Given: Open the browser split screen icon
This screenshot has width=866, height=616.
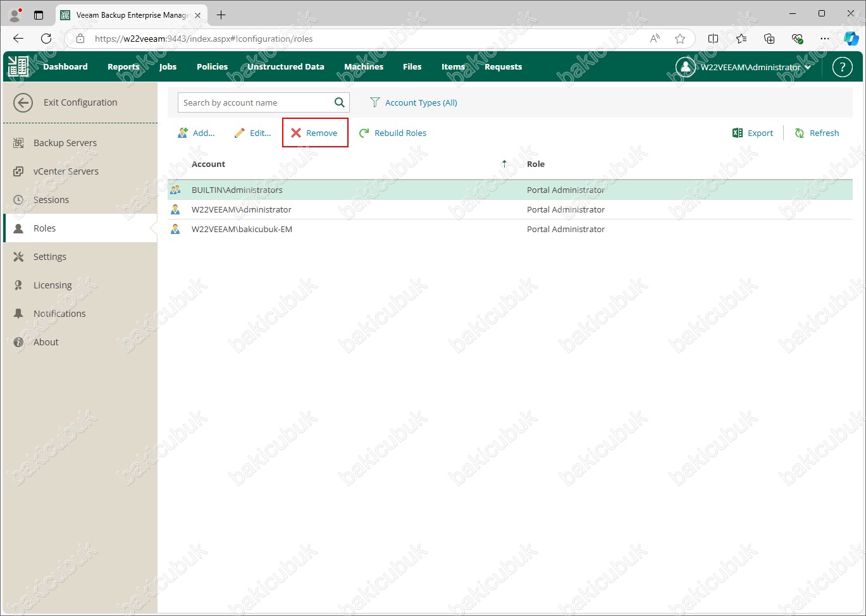Looking at the screenshot, I should click(x=713, y=39).
